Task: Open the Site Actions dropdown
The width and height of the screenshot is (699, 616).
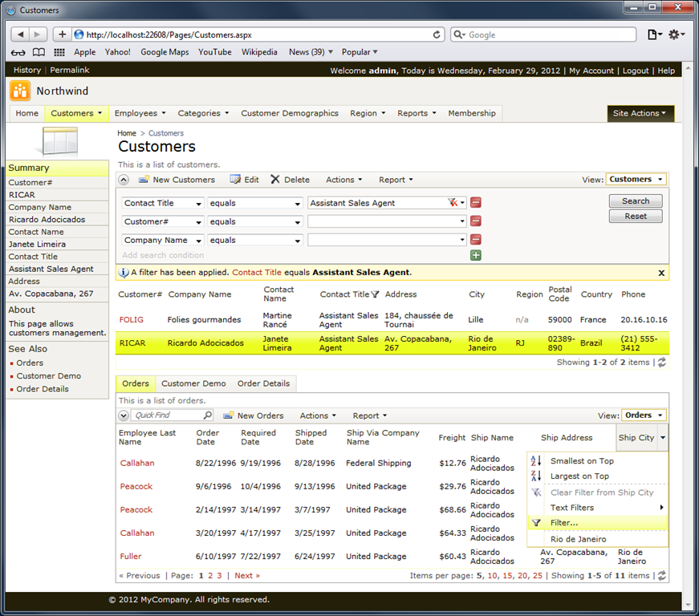Action: (x=640, y=113)
